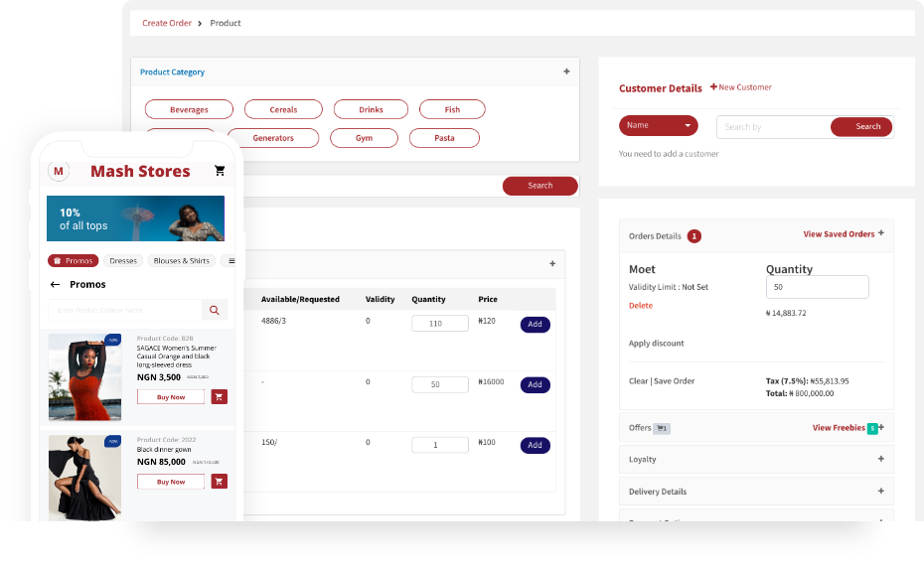Add the ₦100 product to the order
924x572 pixels.
(536, 445)
